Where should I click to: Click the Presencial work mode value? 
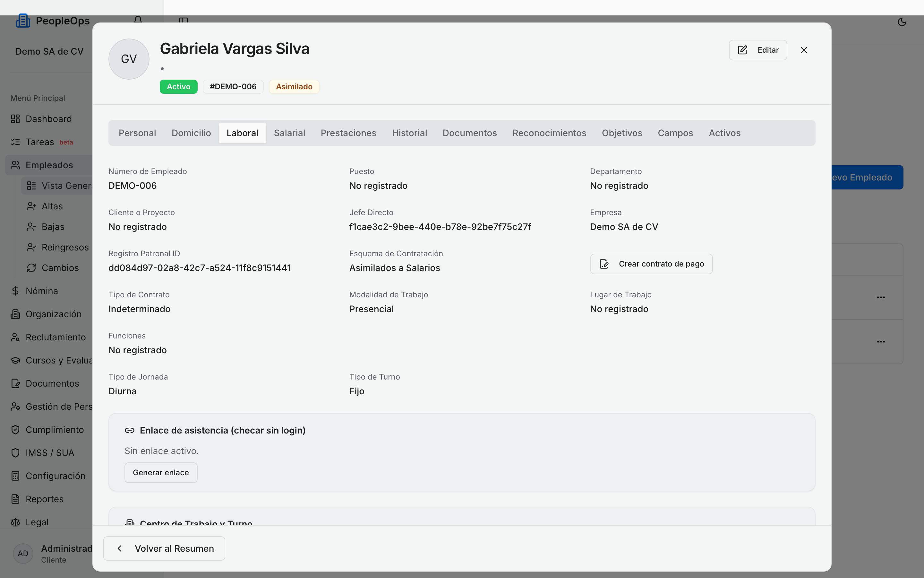coord(372,309)
